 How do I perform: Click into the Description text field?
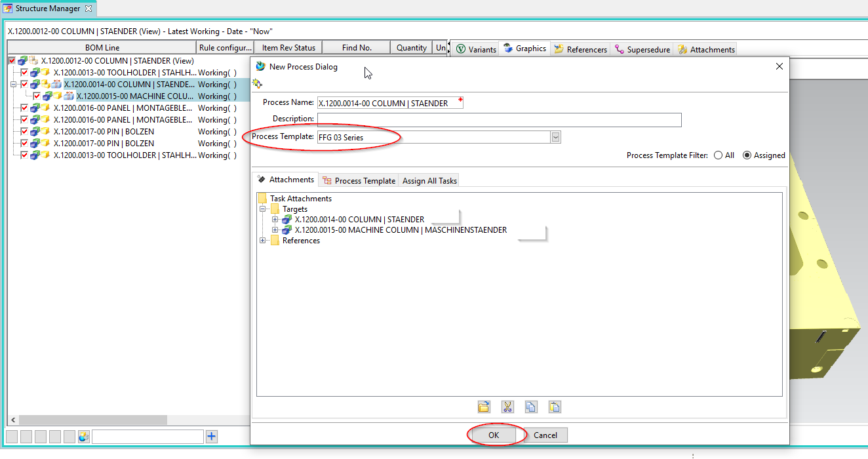(x=499, y=120)
